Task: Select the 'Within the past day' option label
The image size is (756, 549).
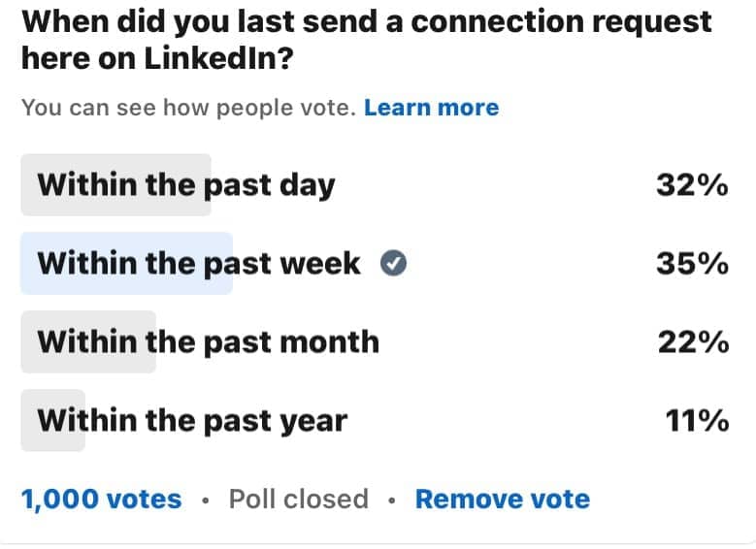Action: pos(186,185)
